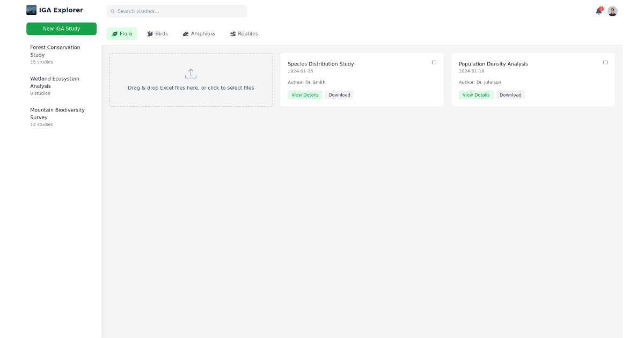Click the IGA Explorer logo icon
Image resolution: width=644 pixels, height=338 pixels.
coord(31,10)
